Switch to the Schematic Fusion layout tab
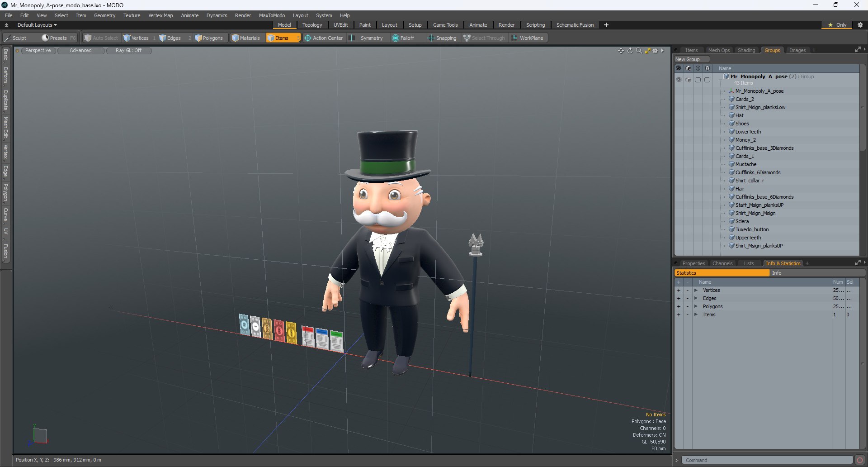The width and height of the screenshot is (868, 467). (575, 25)
